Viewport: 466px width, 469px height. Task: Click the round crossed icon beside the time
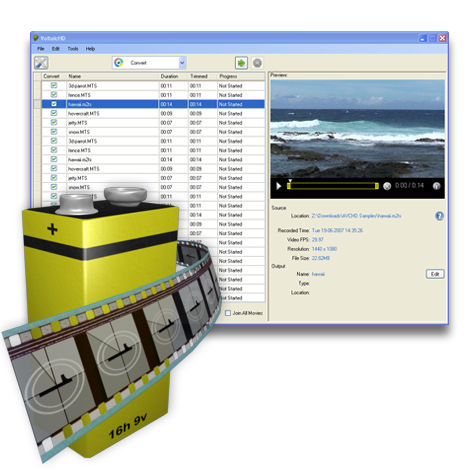click(x=387, y=186)
